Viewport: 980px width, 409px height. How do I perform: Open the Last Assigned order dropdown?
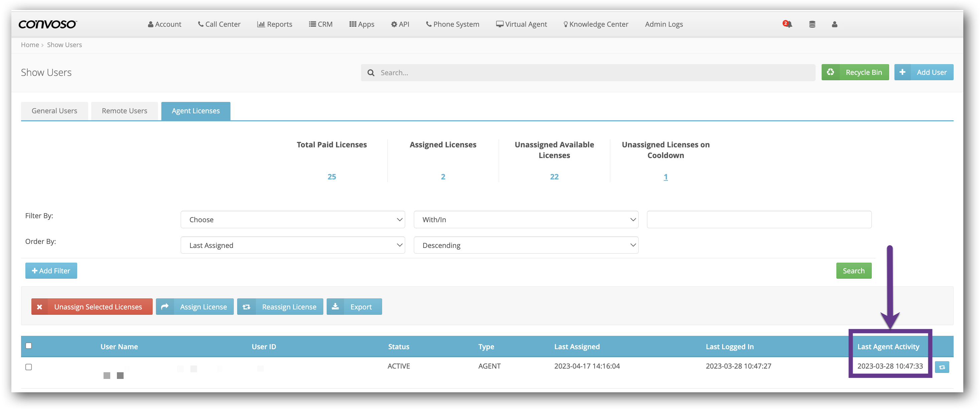point(292,245)
